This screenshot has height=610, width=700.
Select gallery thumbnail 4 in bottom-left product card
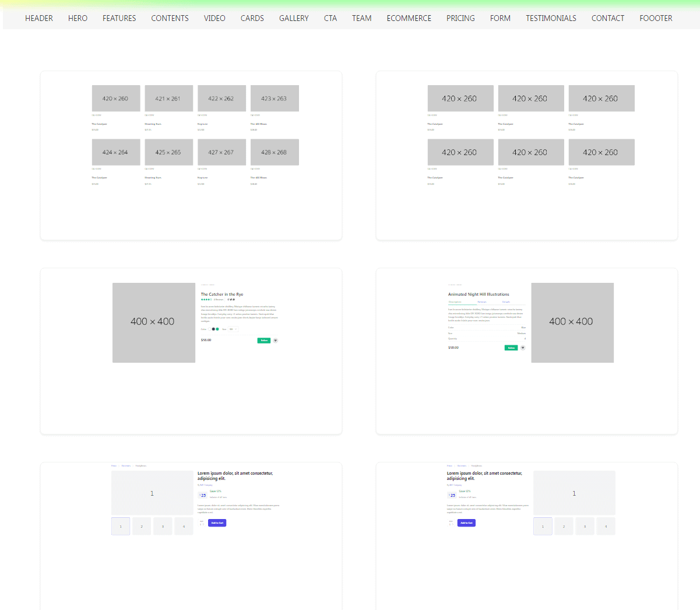coord(184,526)
